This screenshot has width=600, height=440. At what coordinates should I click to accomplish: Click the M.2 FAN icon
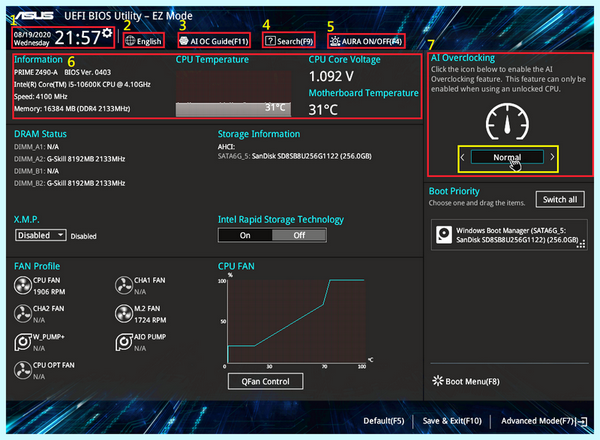(124, 314)
